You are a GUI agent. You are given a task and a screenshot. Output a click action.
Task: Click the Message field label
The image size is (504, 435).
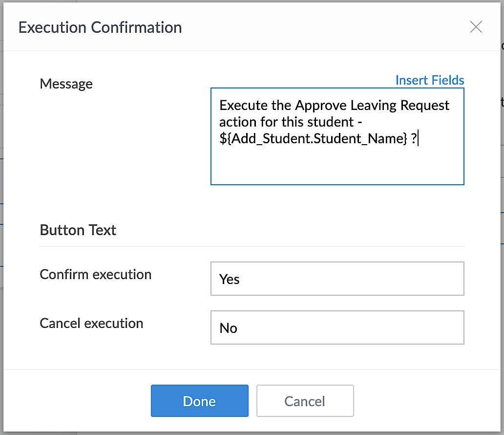coord(66,84)
